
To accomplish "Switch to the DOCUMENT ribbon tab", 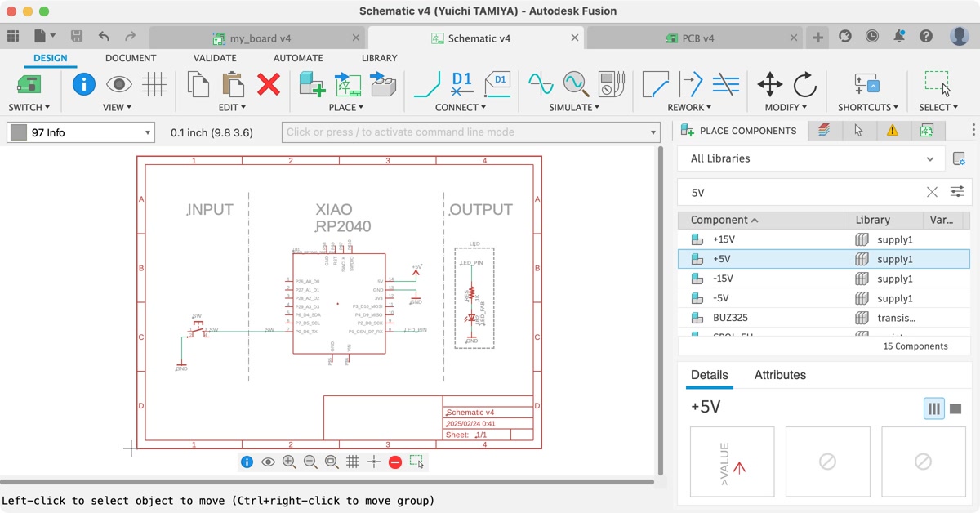I will (x=131, y=58).
